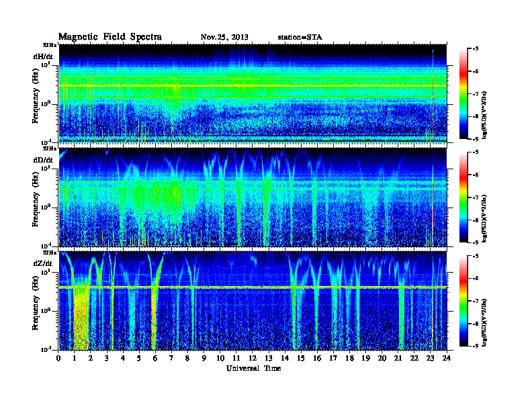Click the dZ/dt spectrogram plot
The width and height of the screenshot is (532, 411).
pyautogui.click(x=253, y=301)
